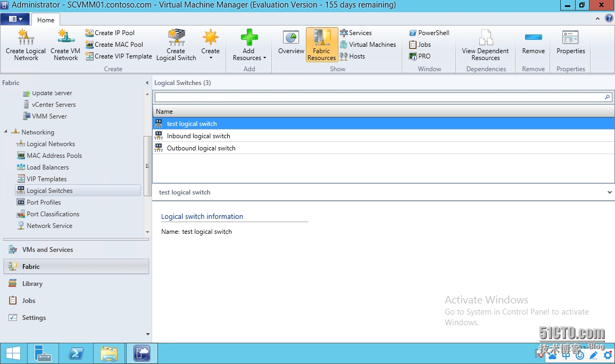Image resolution: width=615 pixels, height=364 pixels.
Task: Open VIP Templates node
Action: click(41, 179)
